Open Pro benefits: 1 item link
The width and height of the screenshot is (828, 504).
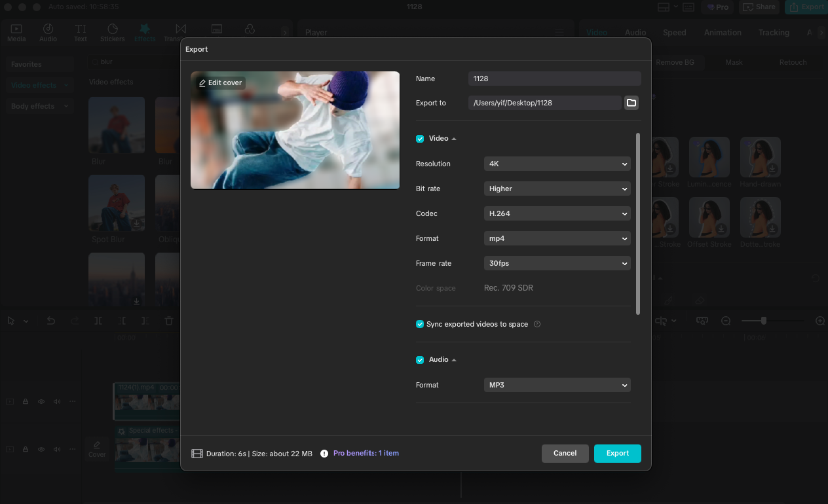tap(366, 452)
